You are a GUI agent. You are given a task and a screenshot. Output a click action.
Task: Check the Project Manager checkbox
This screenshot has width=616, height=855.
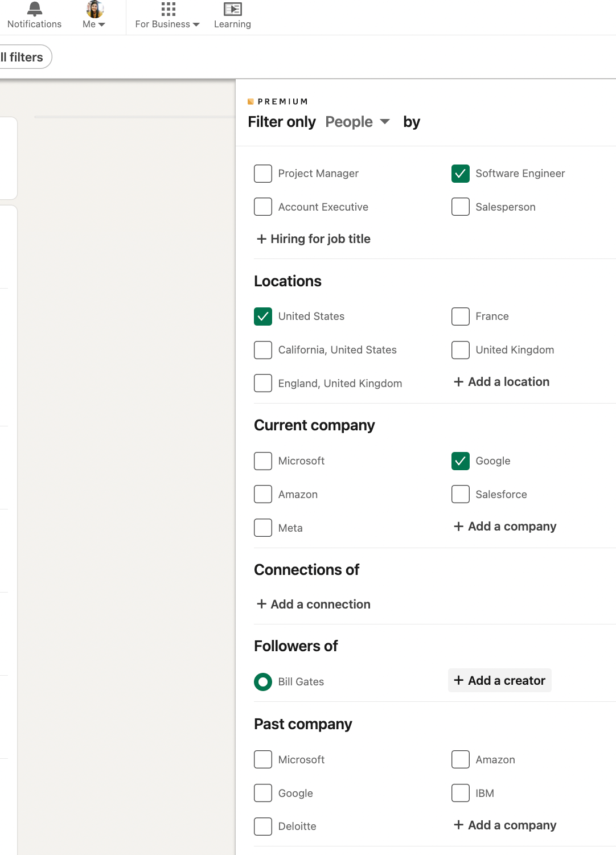263,174
